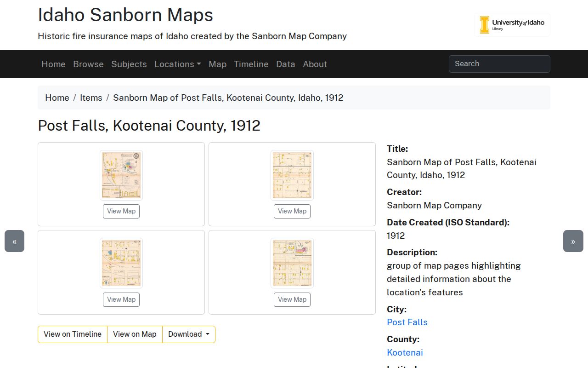Click the description text about map pages
588x368 pixels.
pyautogui.click(x=454, y=279)
